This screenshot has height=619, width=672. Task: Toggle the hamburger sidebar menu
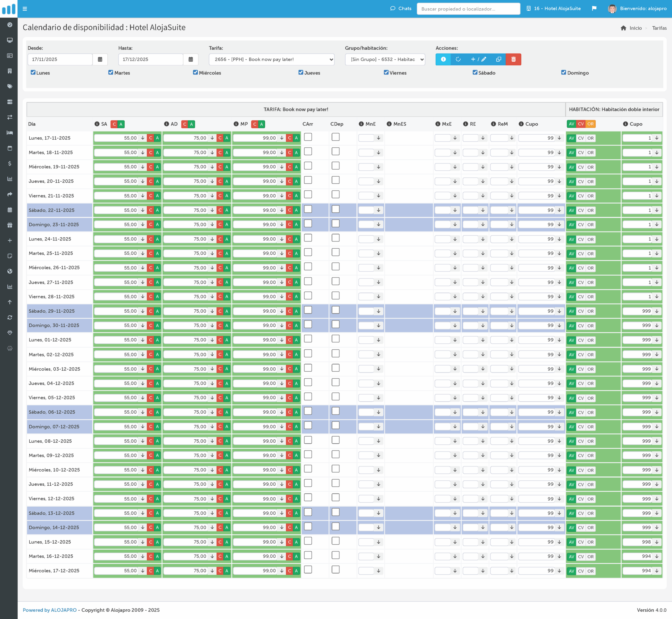pos(25,9)
